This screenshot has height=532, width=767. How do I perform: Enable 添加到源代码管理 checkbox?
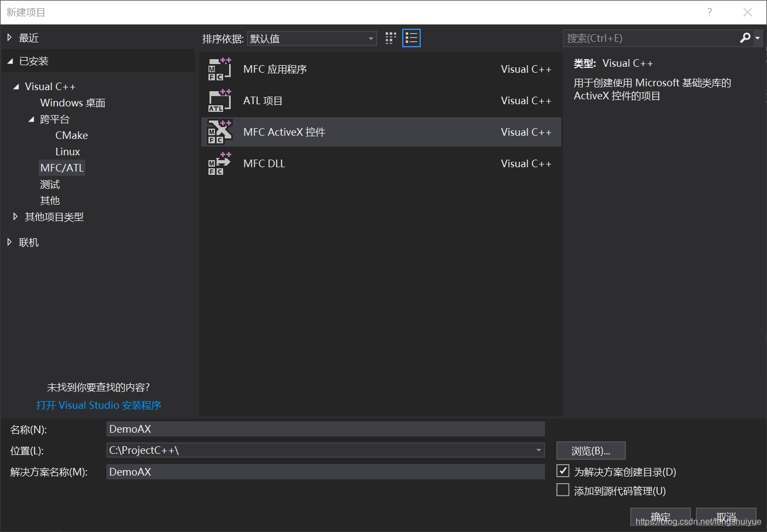[x=563, y=490]
